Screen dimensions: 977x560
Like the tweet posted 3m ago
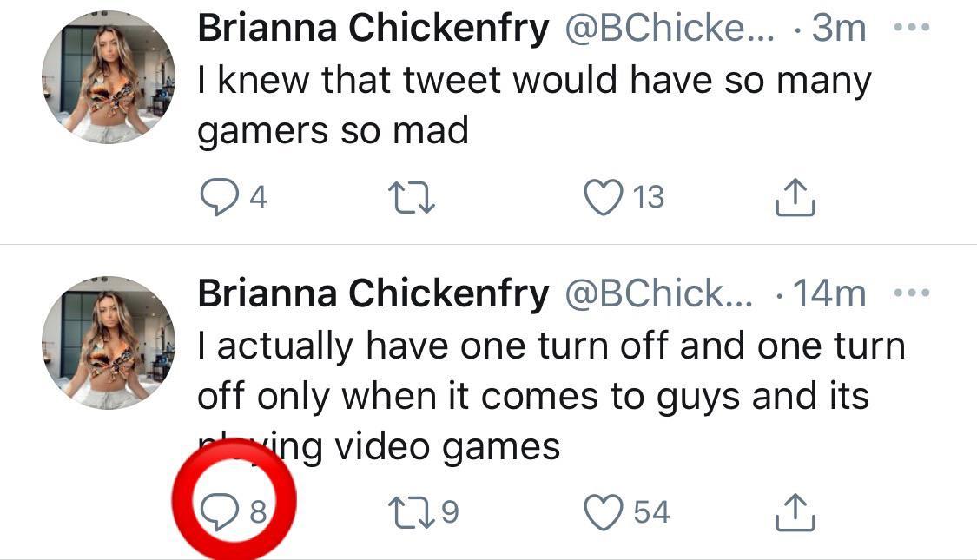click(x=601, y=199)
